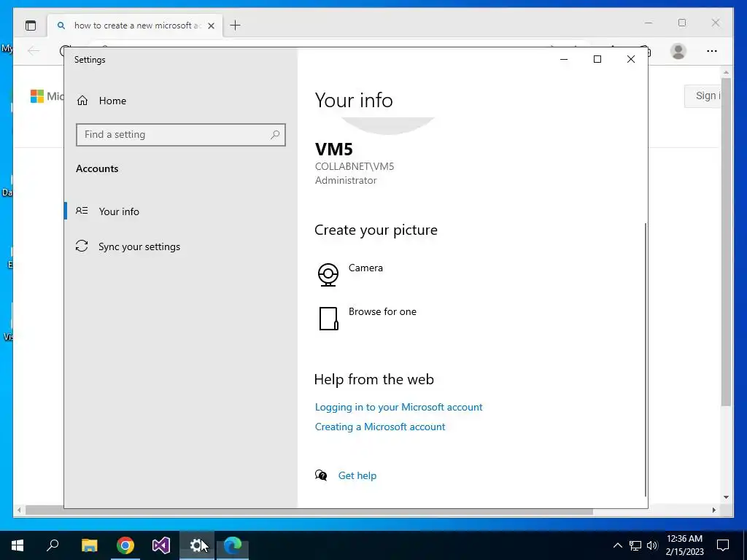This screenshot has height=560, width=747.
Task: Open taskbar Search
Action: (53, 545)
